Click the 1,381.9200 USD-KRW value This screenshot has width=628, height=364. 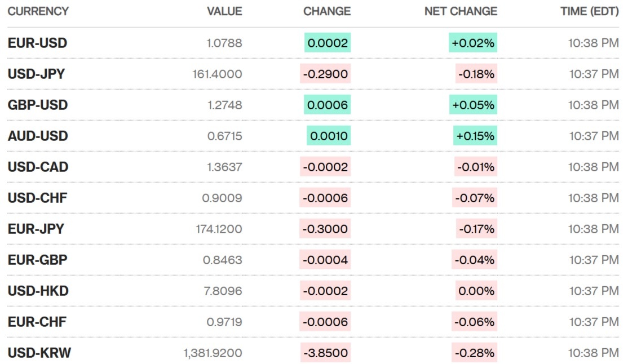click(213, 353)
